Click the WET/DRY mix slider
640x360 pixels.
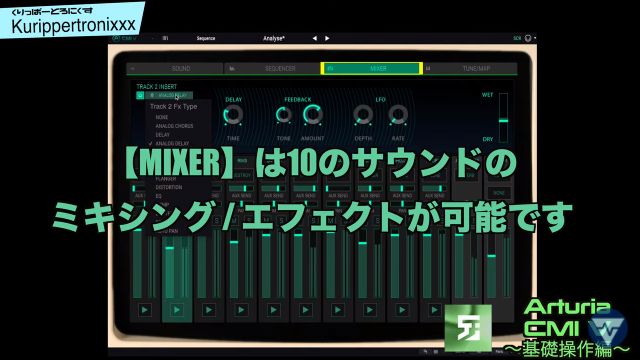tap(503, 118)
